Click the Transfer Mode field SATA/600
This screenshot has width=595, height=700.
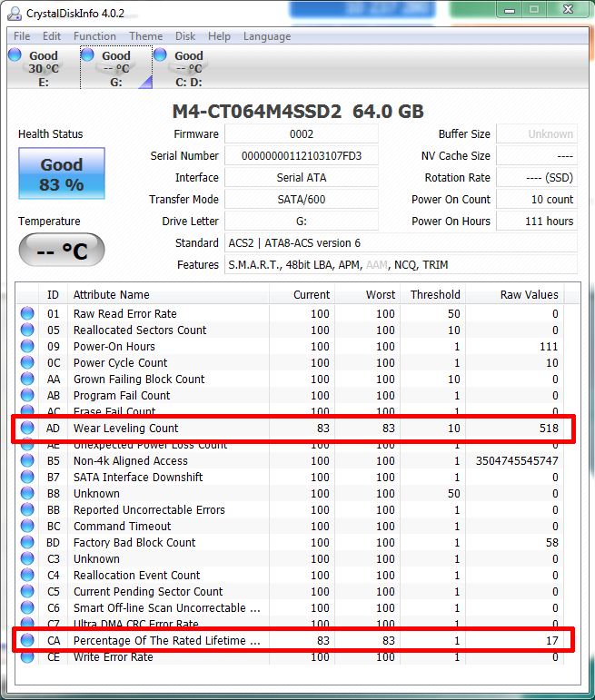302,200
